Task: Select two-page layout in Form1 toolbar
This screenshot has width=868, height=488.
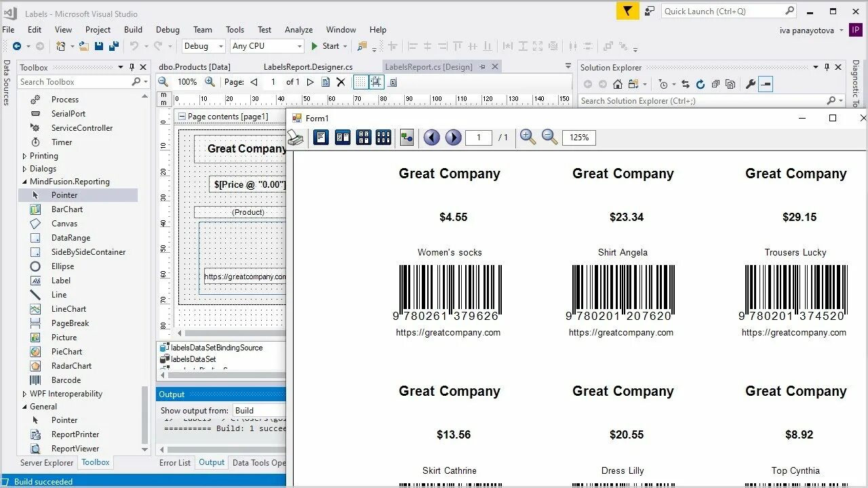Action: [x=342, y=138]
